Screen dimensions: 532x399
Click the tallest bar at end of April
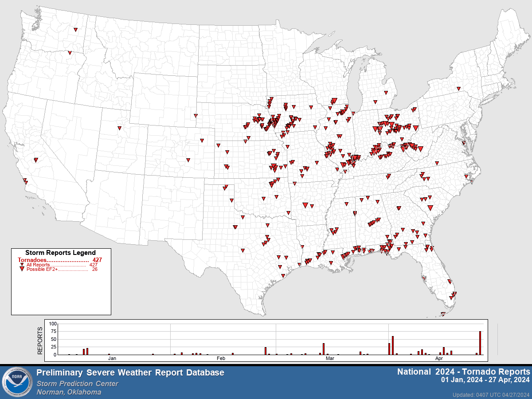coord(480,343)
